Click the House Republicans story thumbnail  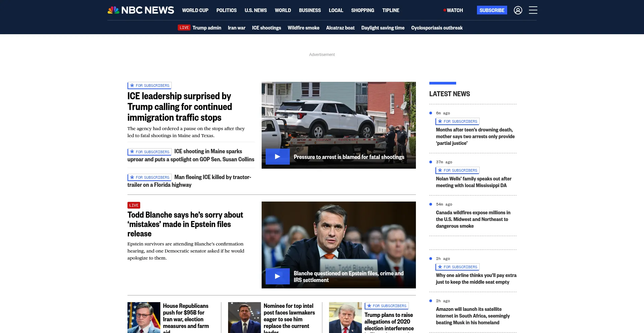(144, 318)
